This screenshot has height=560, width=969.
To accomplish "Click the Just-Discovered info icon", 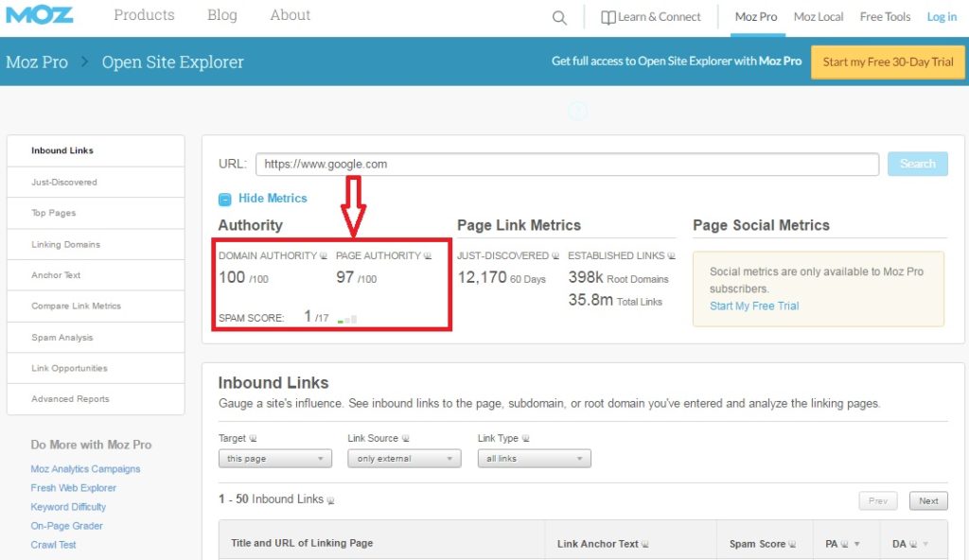I will [555, 256].
